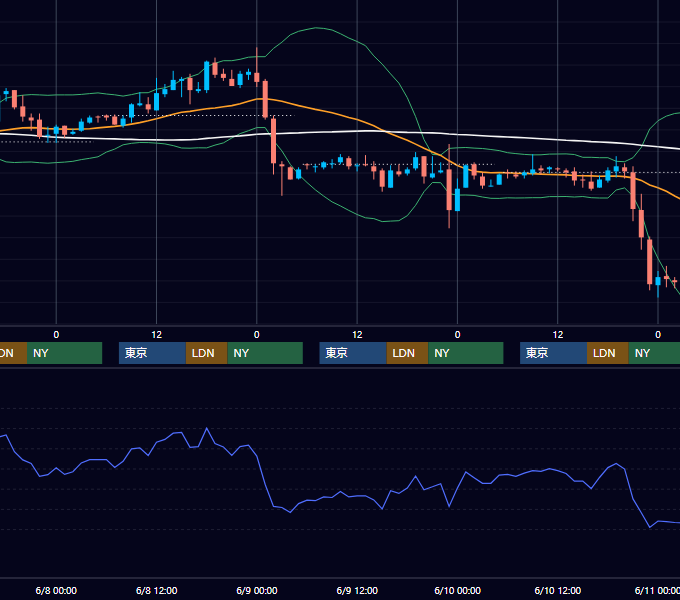Click the 6/8 00:00 date label

click(x=56, y=590)
